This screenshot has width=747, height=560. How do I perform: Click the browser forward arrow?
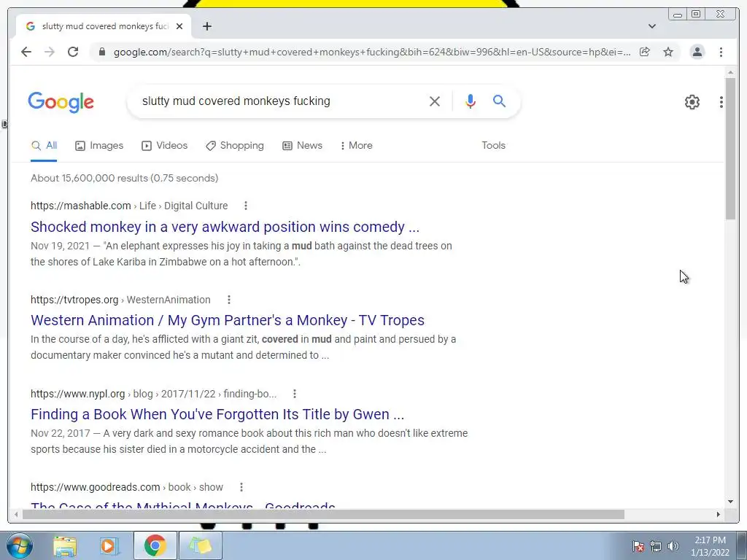pyautogui.click(x=50, y=52)
